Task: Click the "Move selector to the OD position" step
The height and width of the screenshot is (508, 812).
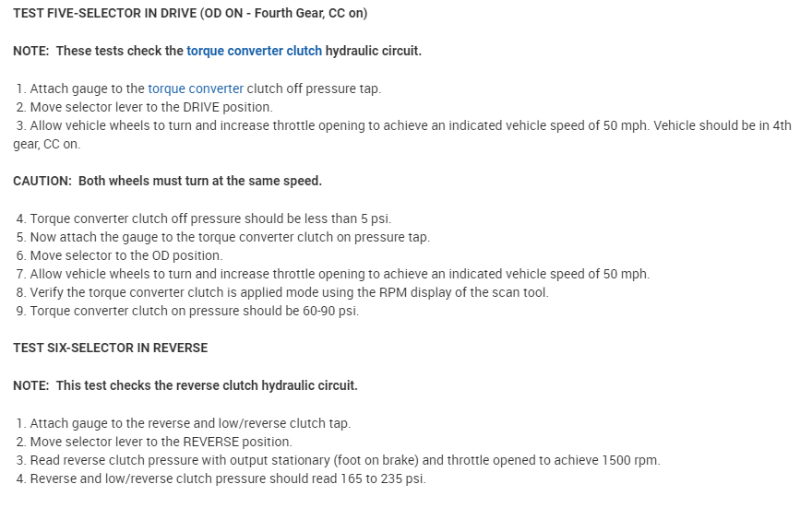Action: 125,255
